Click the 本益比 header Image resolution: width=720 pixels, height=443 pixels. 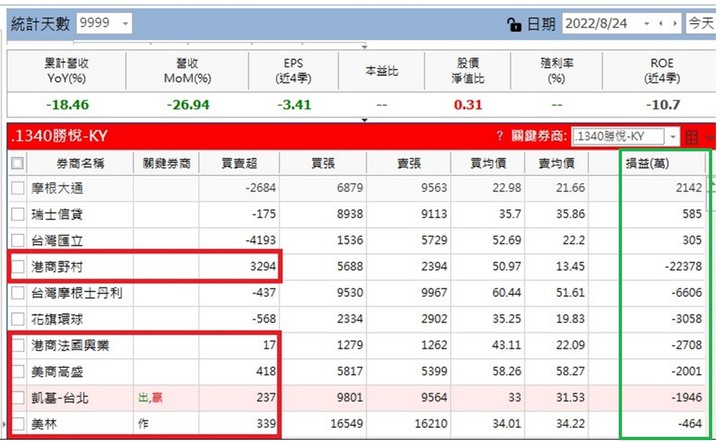382,71
